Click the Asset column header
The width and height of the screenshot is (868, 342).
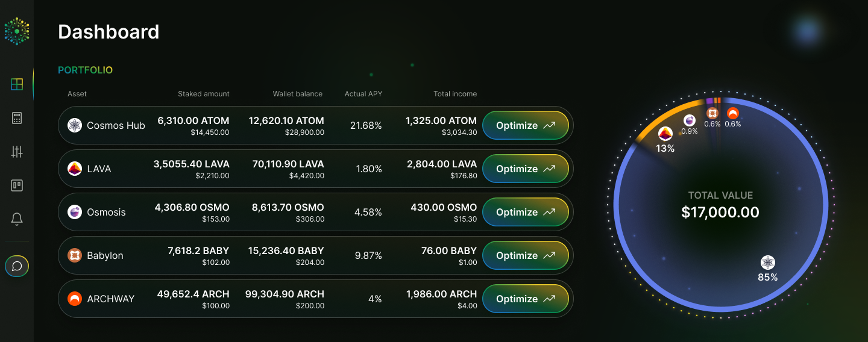77,94
